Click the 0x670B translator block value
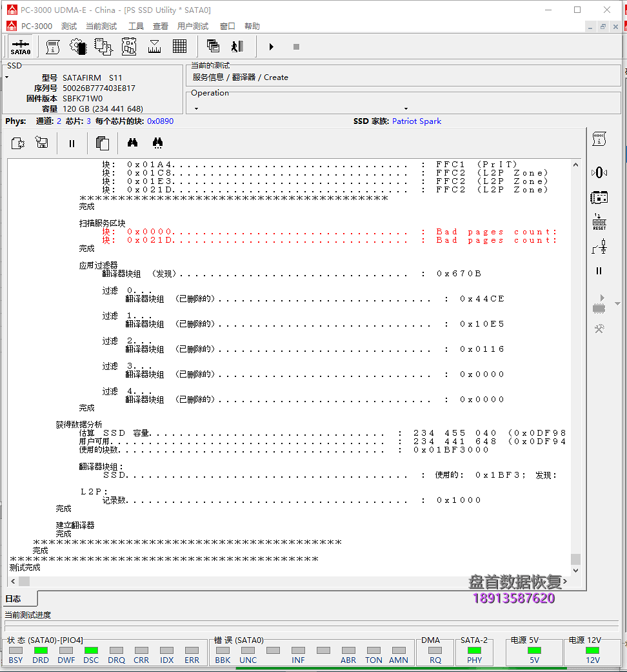The image size is (627, 672). pyautogui.click(x=459, y=274)
